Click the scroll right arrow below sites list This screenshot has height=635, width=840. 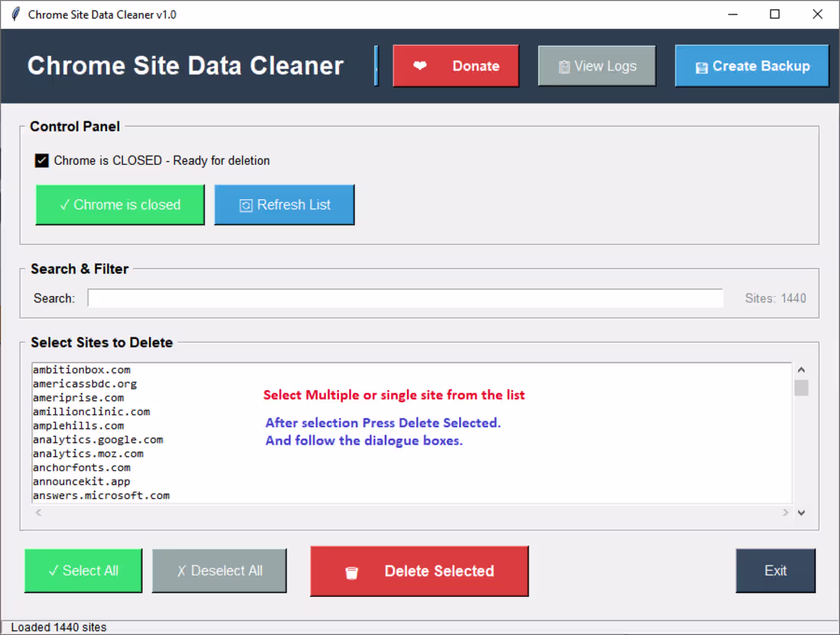785,512
